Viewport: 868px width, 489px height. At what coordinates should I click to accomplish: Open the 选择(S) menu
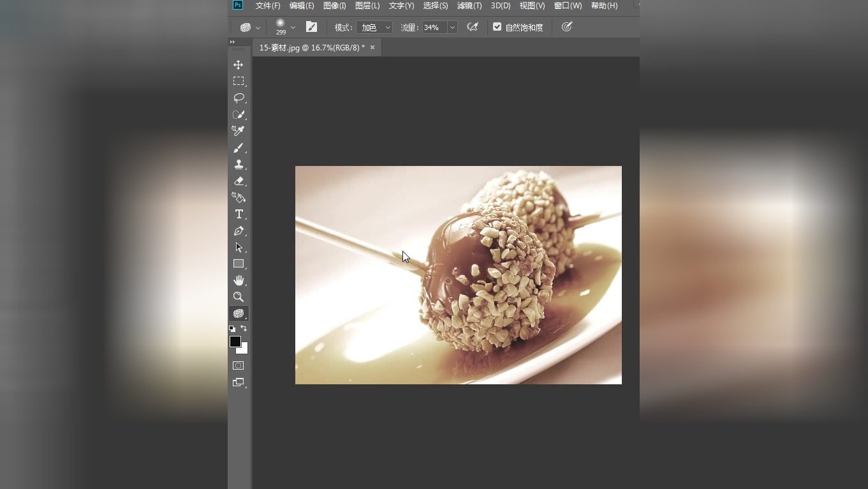436,6
